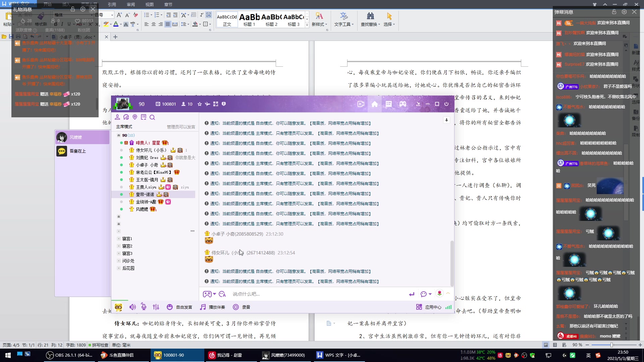This screenshot has width=644, height=362.
Task: Open sub-channel 后花园
Action: coord(128,268)
